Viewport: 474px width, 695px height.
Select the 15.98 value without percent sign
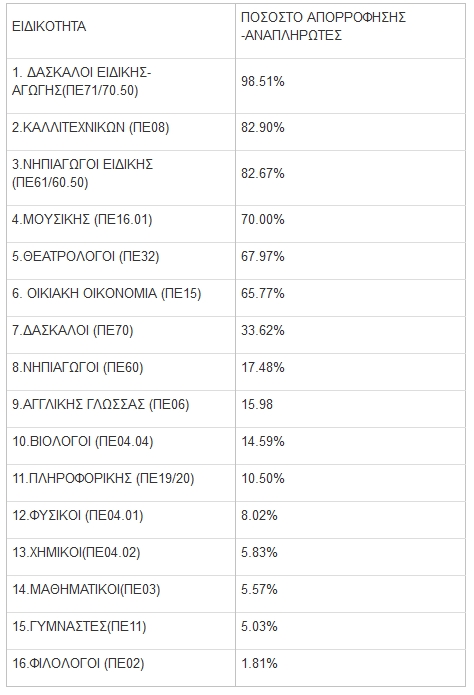[x=257, y=405]
